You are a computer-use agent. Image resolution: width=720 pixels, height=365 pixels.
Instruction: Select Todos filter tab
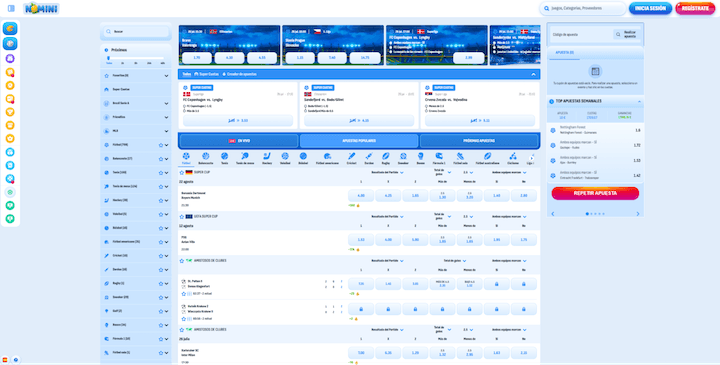pos(186,74)
